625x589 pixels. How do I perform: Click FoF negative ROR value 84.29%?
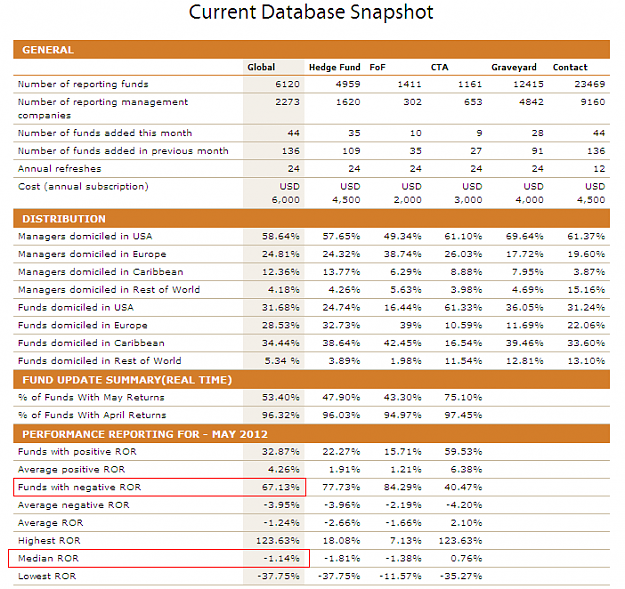click(403, 487)
